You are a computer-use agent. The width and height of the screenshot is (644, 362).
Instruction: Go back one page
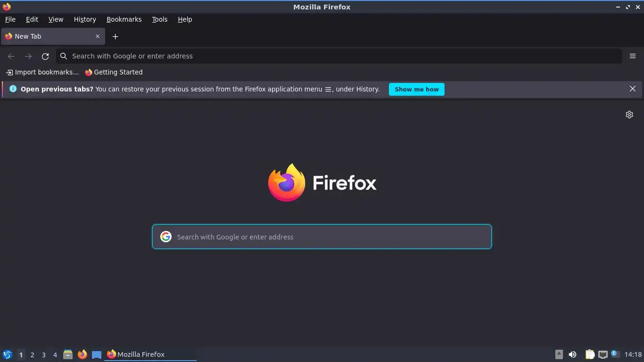(x=11, y=56)
